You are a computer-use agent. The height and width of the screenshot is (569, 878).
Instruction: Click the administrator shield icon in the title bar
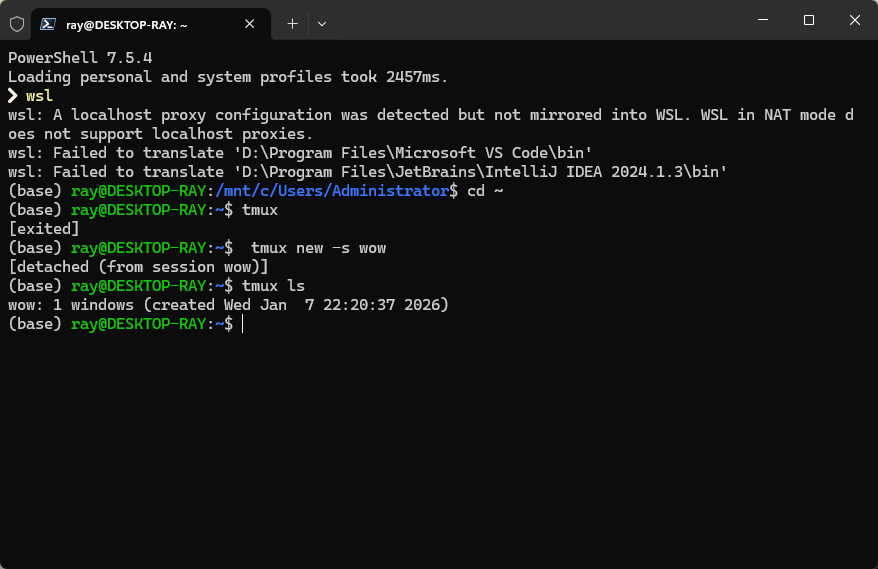[17, 22]
